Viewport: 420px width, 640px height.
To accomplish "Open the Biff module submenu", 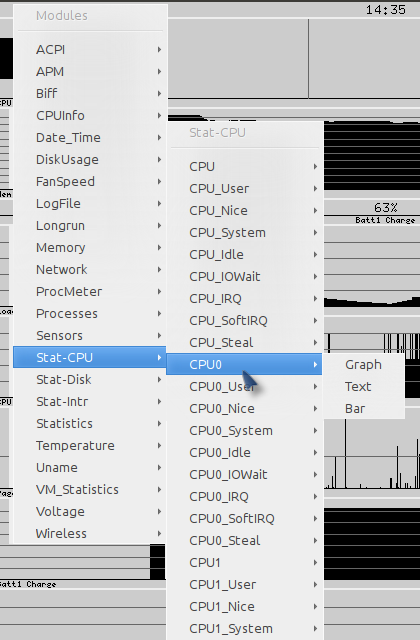I will [90, 93].
